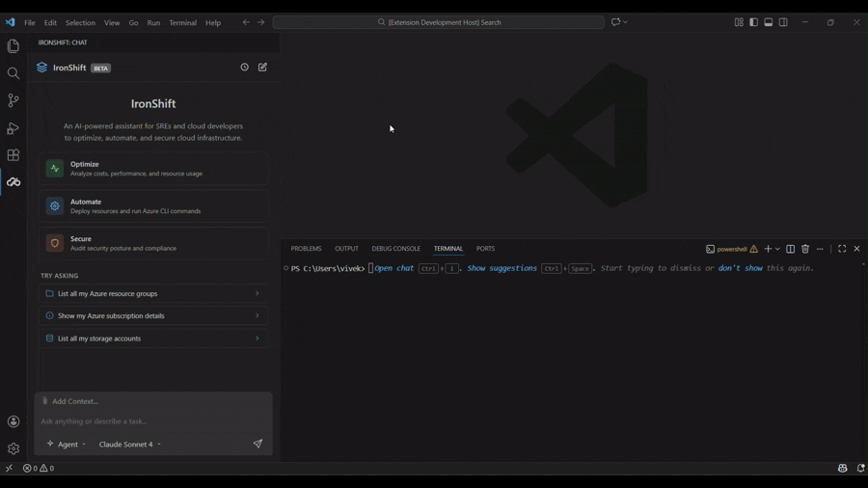Open Accounts menu icon
This screenshot has height=488, width=868.
point(14,421)
